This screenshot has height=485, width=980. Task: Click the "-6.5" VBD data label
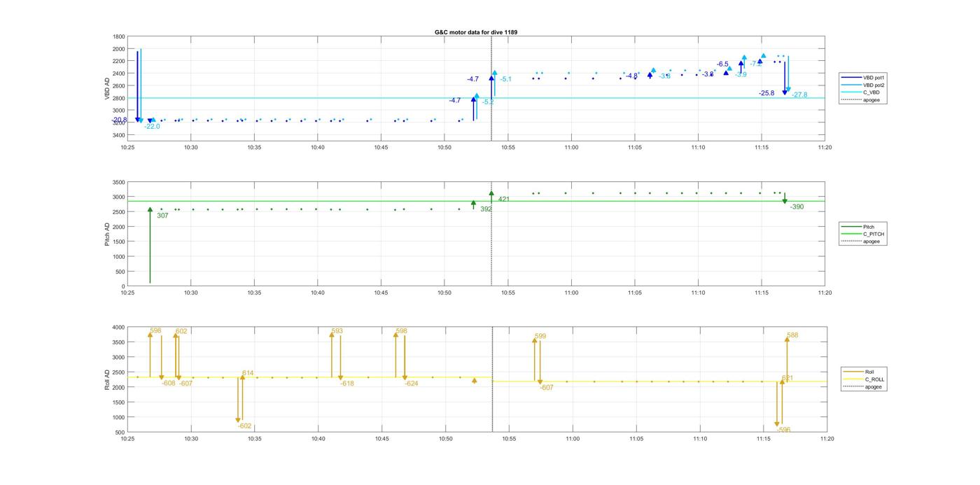point(722,64)
